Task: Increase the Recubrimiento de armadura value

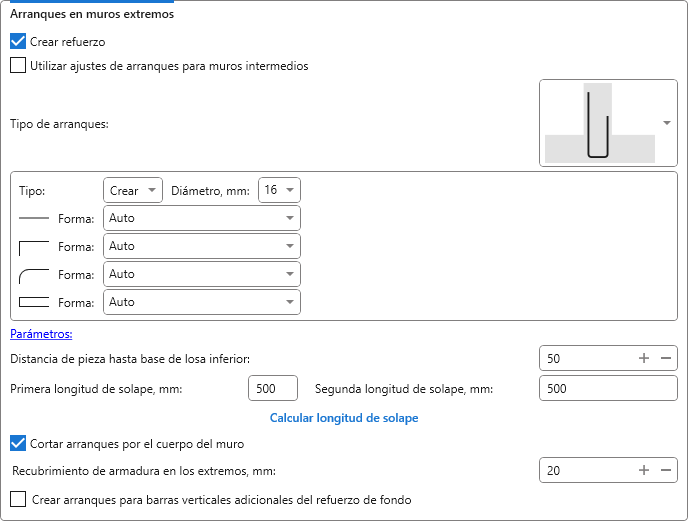Action: point(644,470)
